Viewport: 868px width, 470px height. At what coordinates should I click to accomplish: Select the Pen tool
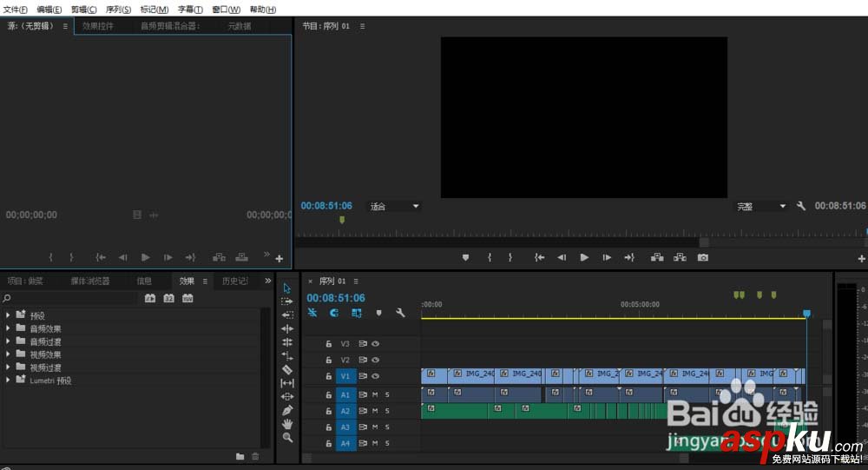tap(287, 411)
